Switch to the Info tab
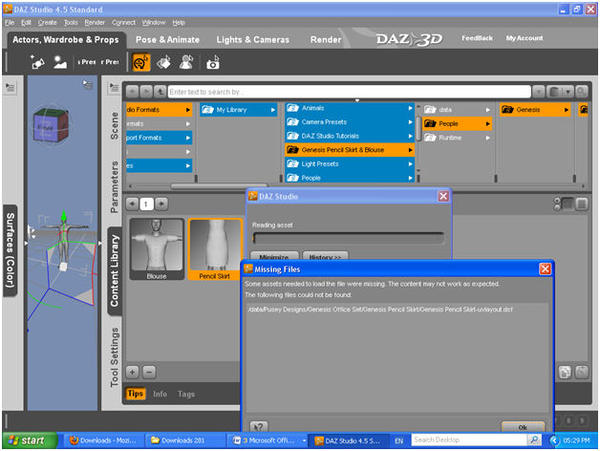Screen dimensions: 600x451 coord(160,394)
